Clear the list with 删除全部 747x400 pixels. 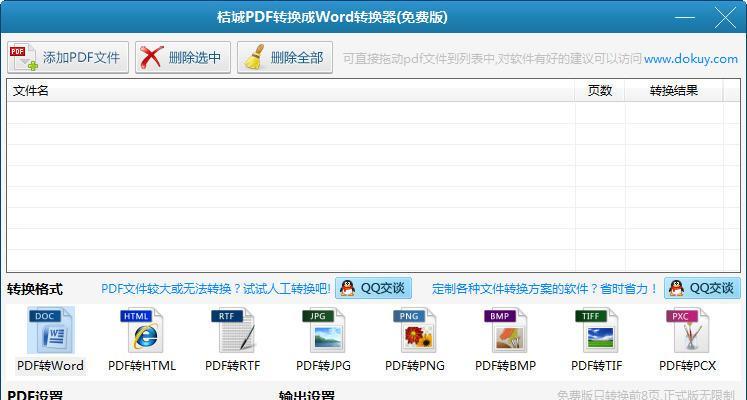285,58
